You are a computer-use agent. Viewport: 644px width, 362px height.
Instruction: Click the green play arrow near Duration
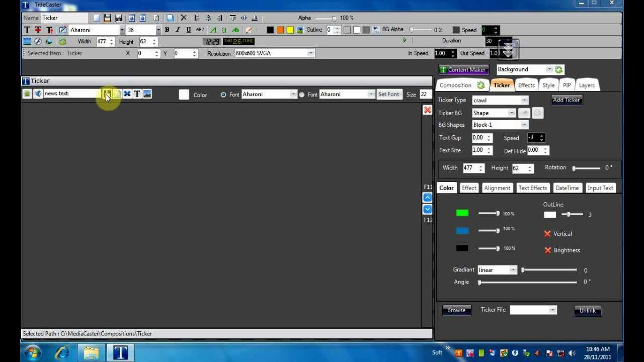tap(405, 41)
